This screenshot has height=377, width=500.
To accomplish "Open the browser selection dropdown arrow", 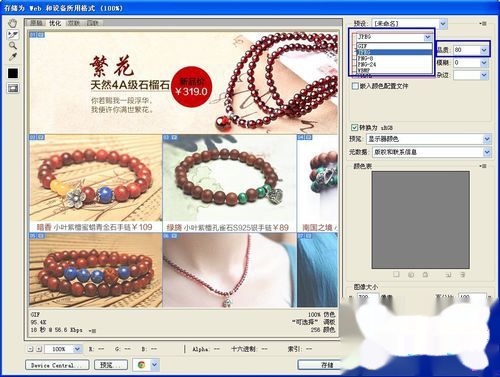I will pos(155,365).
